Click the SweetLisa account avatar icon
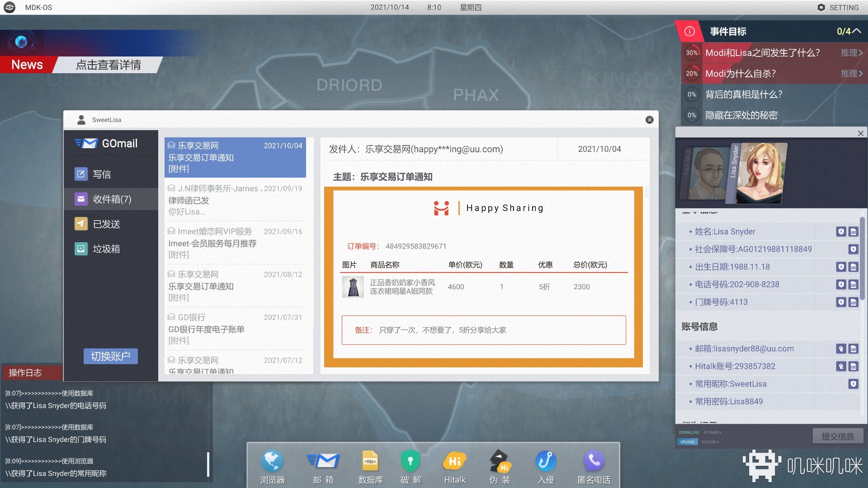This screenshot has height=488, width=868. (x=81, y=120)
